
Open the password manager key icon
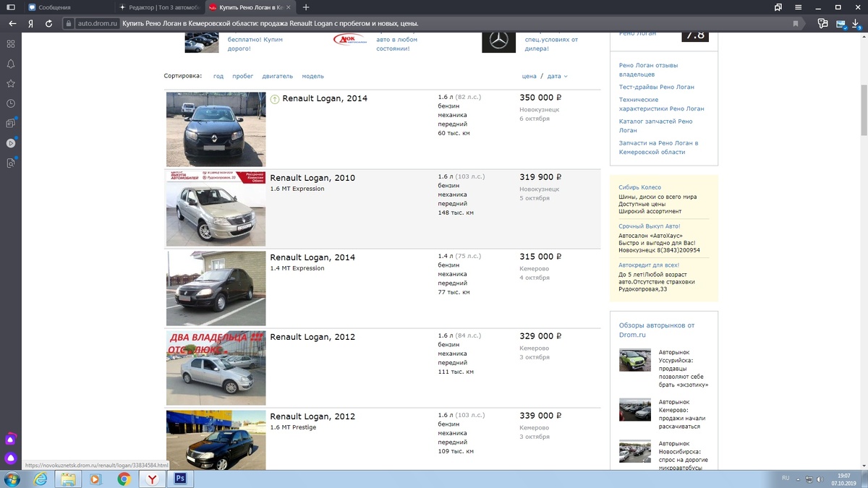pos(822,23)
